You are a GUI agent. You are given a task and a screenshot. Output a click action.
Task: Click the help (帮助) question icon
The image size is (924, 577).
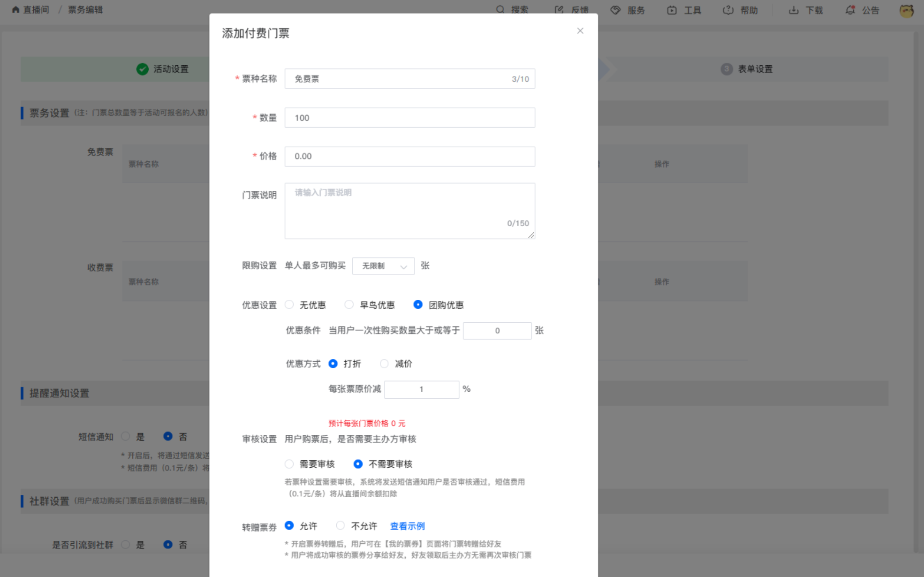728,10
